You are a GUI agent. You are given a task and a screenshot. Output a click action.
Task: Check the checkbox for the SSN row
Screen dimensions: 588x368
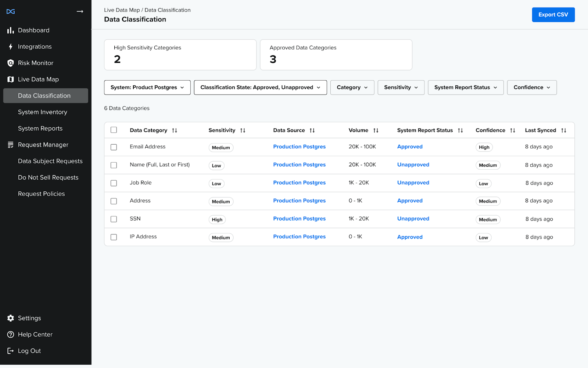click(114, 219)
